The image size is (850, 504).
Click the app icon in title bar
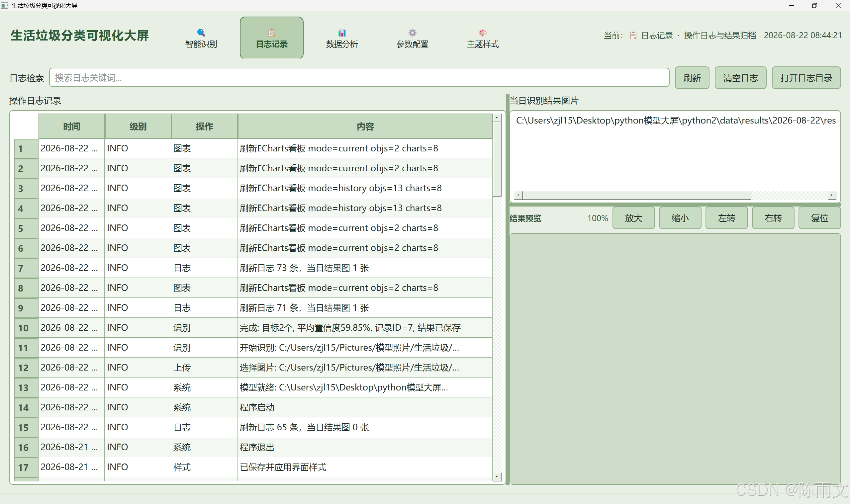coord(4,5)
